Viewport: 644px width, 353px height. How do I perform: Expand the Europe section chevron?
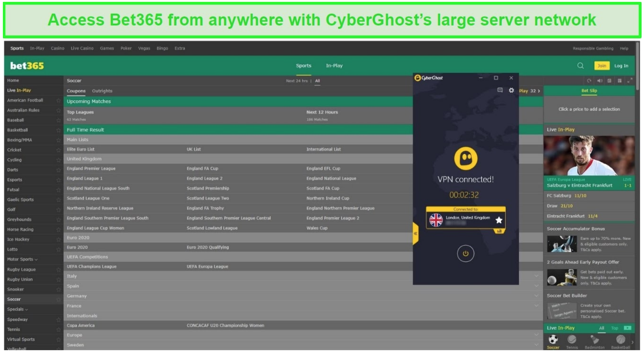[536, 335]
